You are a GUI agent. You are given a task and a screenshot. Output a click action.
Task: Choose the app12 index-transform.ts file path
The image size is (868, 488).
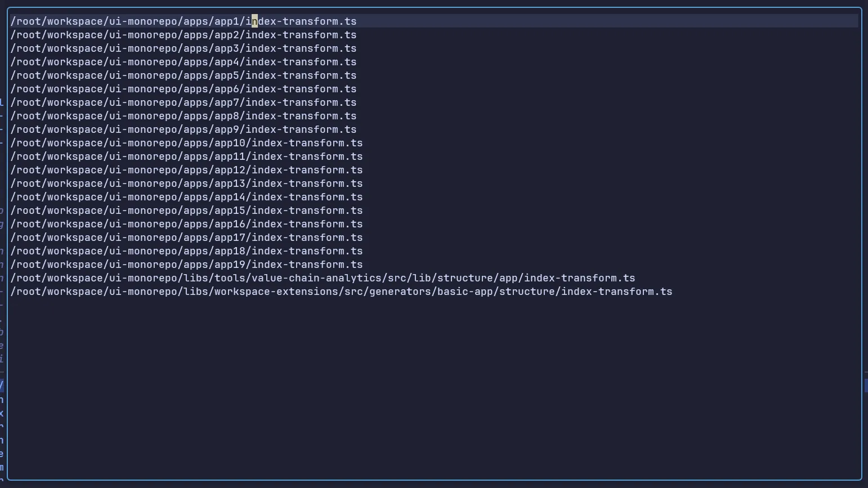pos(186,170)
